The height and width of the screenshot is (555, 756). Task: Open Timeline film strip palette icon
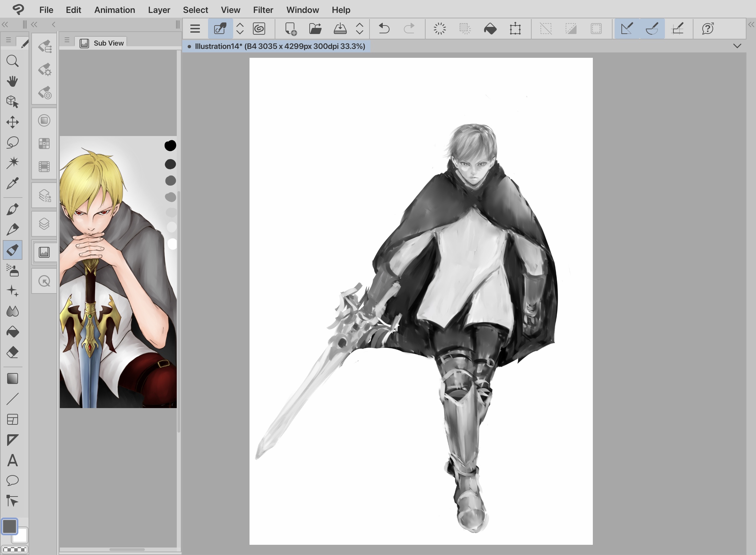pos(45,167)
